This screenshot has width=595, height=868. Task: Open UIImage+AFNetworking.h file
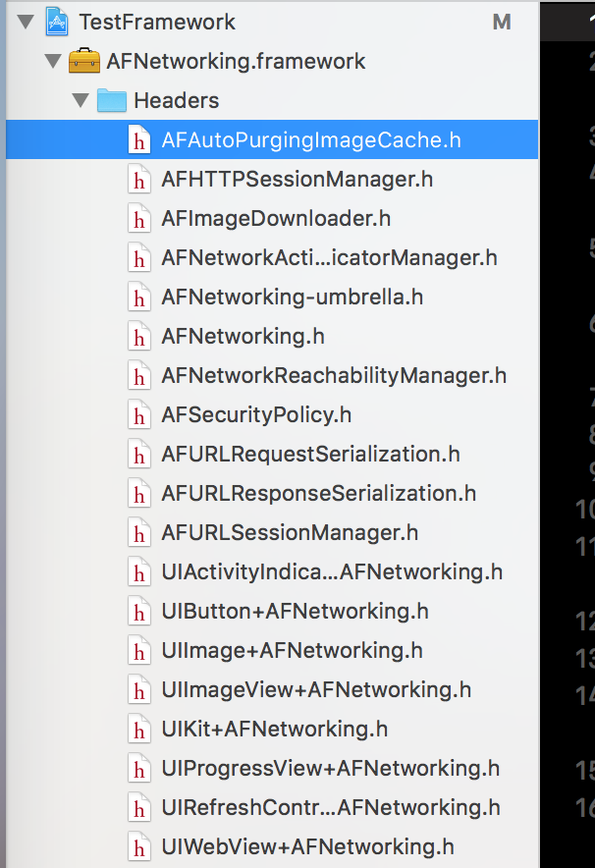[x=272, y=650]
